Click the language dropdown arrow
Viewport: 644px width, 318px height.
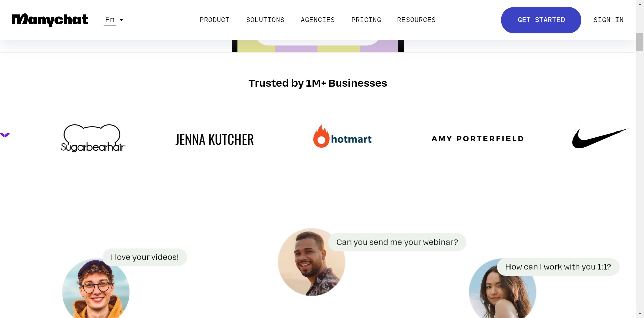pyautogui.click(x=121, y=20)
